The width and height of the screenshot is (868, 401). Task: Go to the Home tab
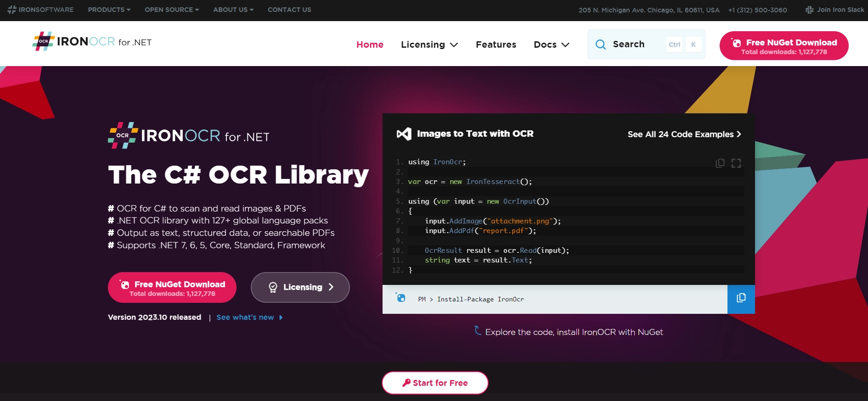(x=370, y=45)
